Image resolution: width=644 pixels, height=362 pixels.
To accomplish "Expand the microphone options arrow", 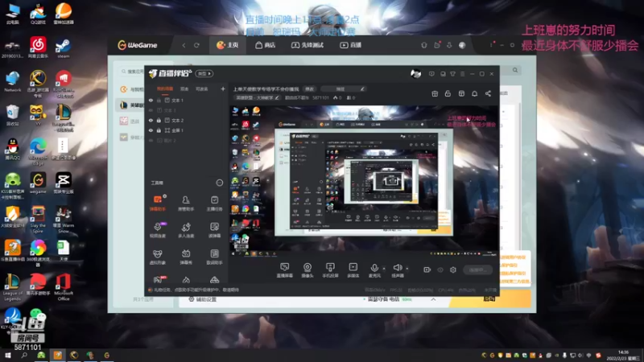I will click(x=384, y=269).
